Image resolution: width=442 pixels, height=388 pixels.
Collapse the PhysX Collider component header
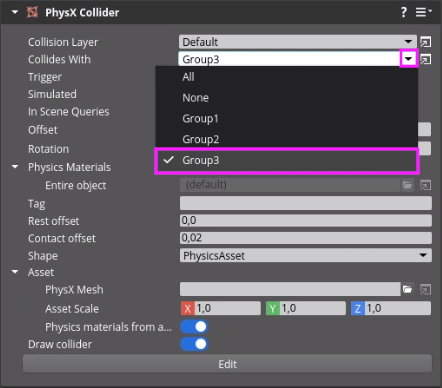[15, 12]
